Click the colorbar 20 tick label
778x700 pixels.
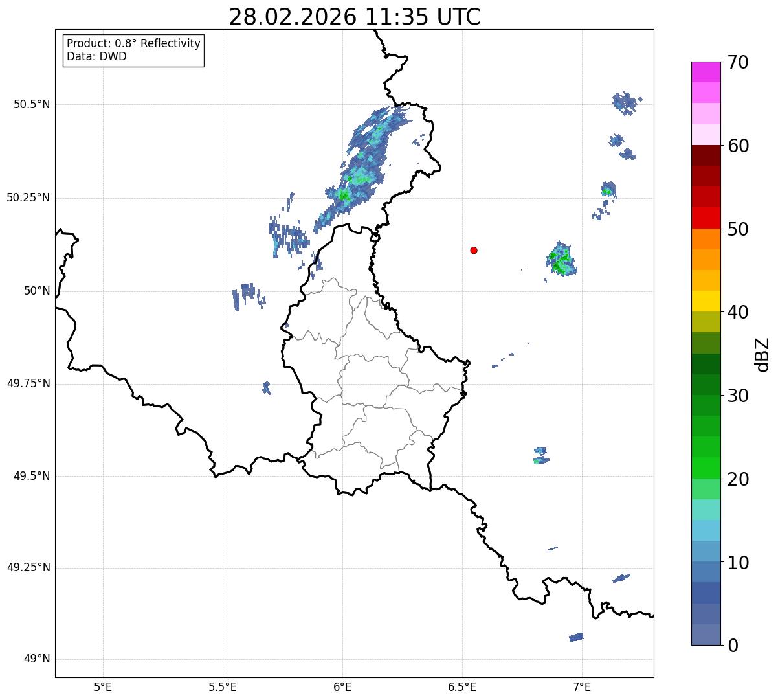pyautogui.click(x=738, y=479)
